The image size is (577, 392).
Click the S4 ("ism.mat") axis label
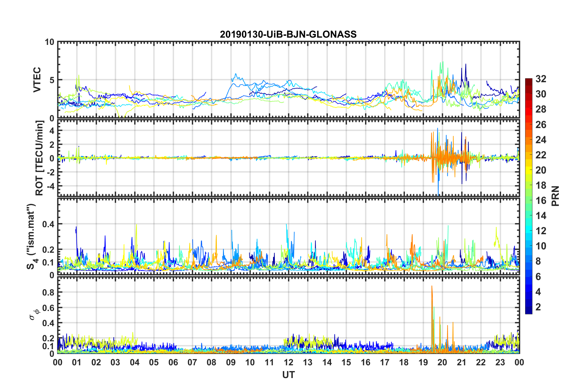coord(32,236)
